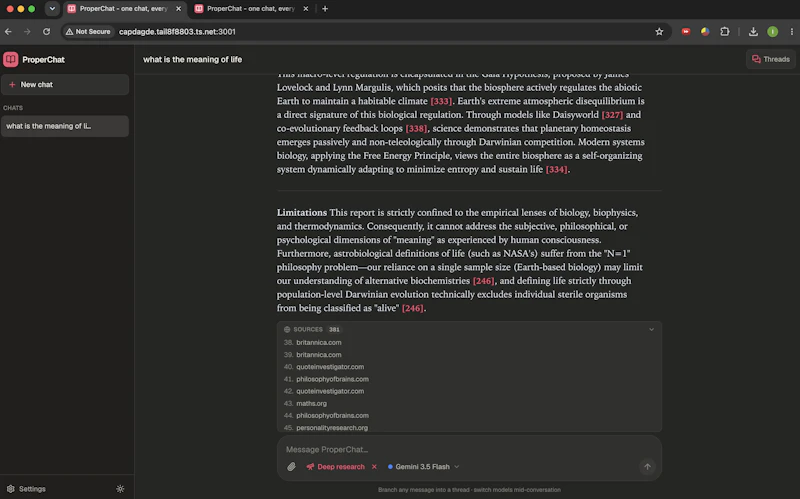The image size is (800, 499).
Task: Click citation [333]
Action: (x=441, y=101)
